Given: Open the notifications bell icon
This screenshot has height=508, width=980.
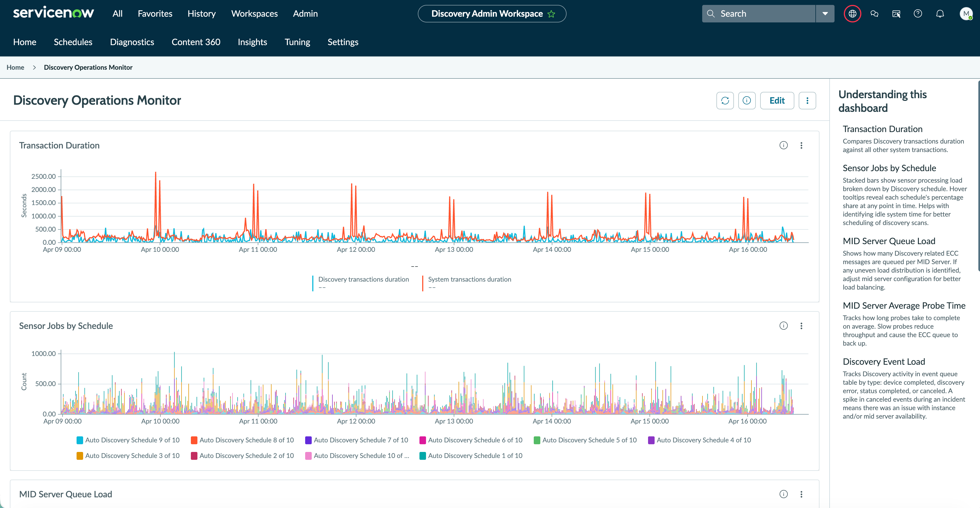Looking at the screenshot, I should (940, 14).
